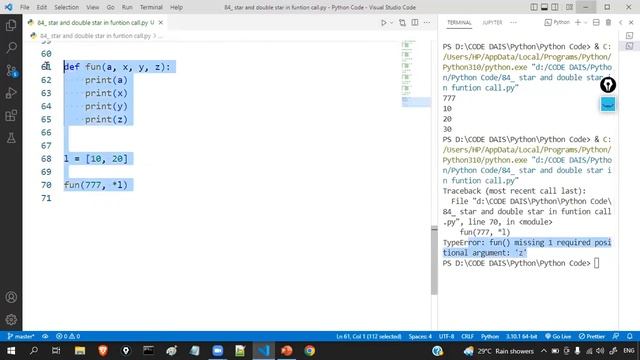This screenshot has width=640, height=360.
Task: Toggle Panel layout button in title bar
Action: tap(544, 7)
